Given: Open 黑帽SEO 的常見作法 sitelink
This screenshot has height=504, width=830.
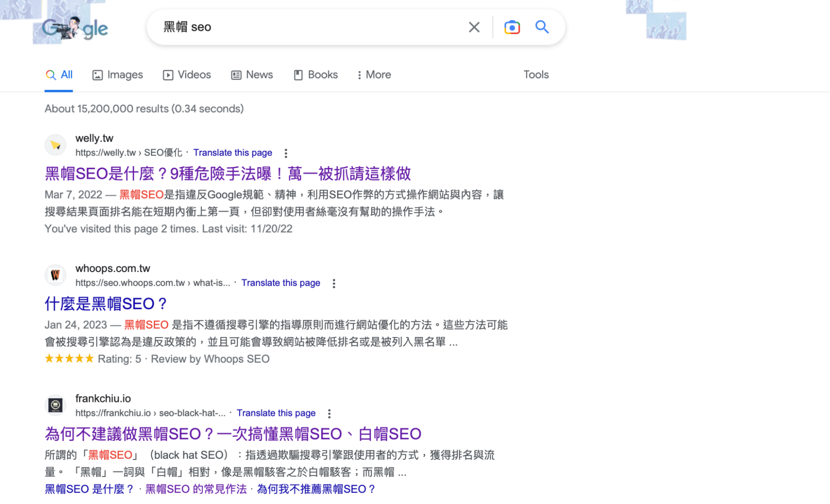Looking at the screenshot, I should [196, 489].
